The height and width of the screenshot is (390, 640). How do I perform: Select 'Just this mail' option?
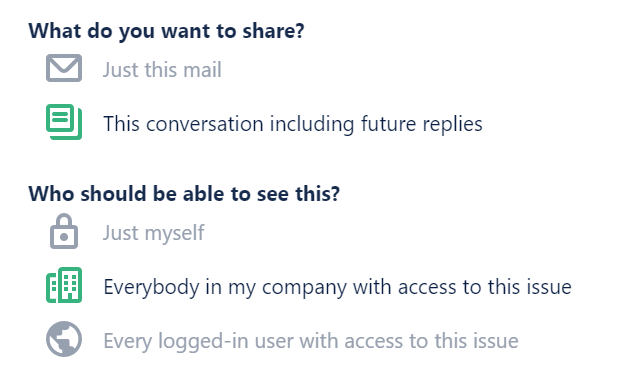[162, 69]
